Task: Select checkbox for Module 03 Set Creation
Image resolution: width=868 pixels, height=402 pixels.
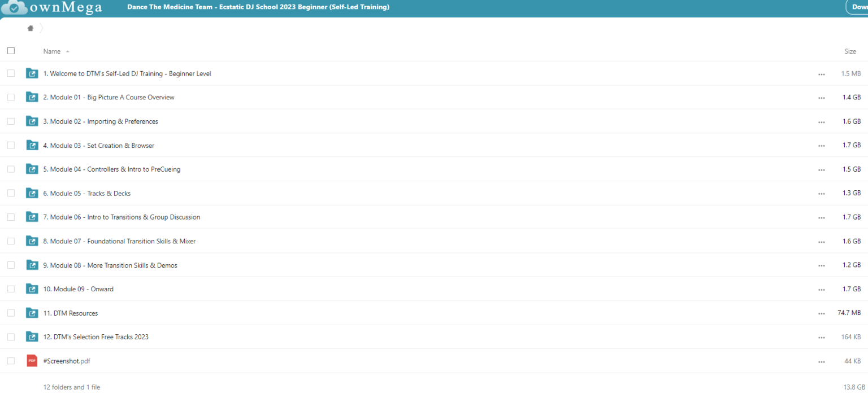Action: 11,145
